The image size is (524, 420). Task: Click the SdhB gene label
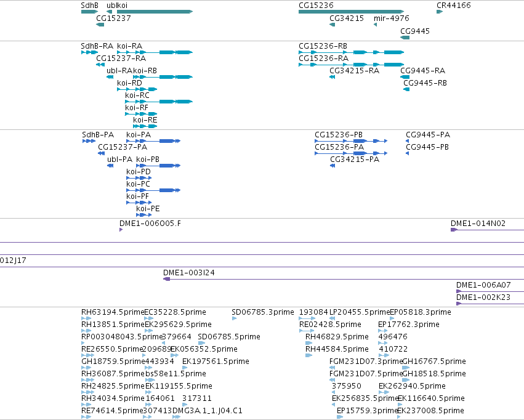tap(89, 6)
